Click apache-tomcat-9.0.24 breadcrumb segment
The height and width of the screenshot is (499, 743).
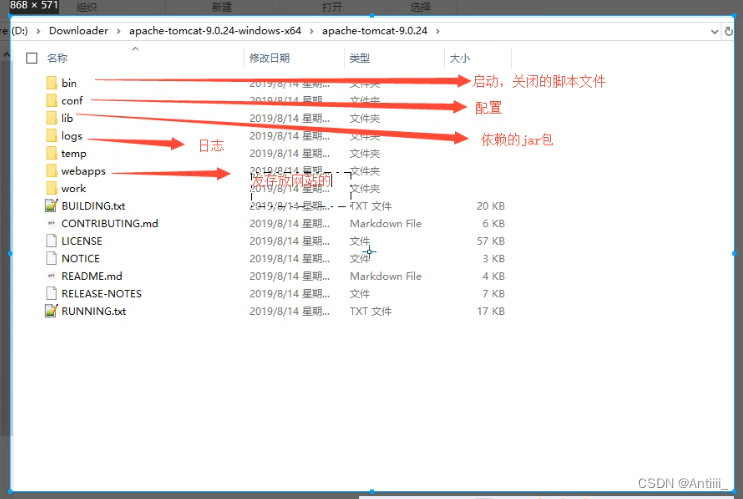click(375, 31)
